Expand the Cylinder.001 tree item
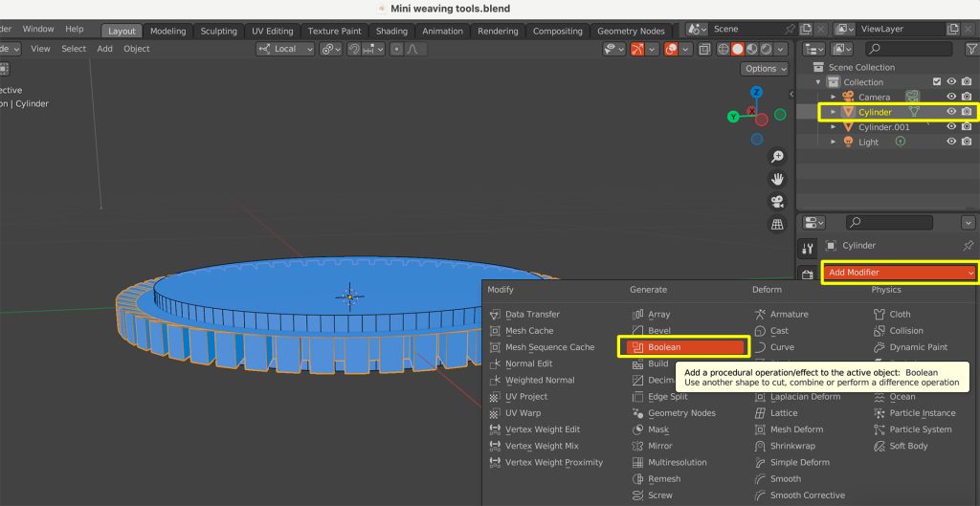The height and width of the screenshot is (506, 980). (x=834, y=127)
